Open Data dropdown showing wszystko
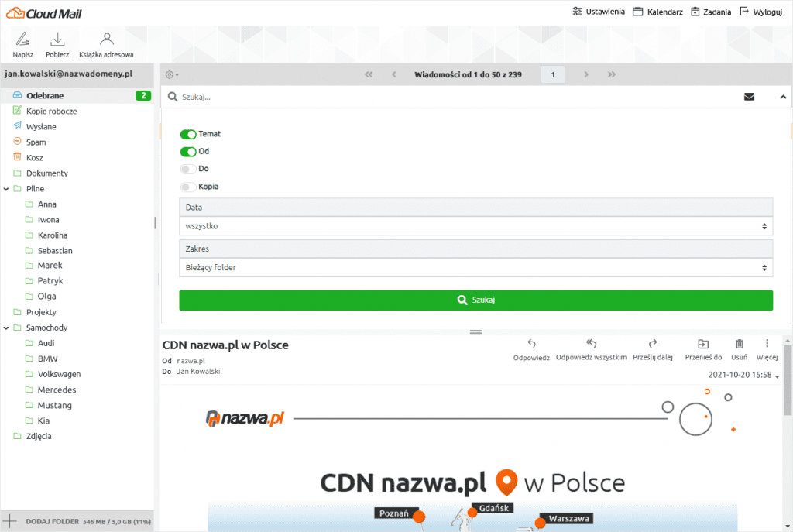Screen dimensions: 793x532 point(476,226)
